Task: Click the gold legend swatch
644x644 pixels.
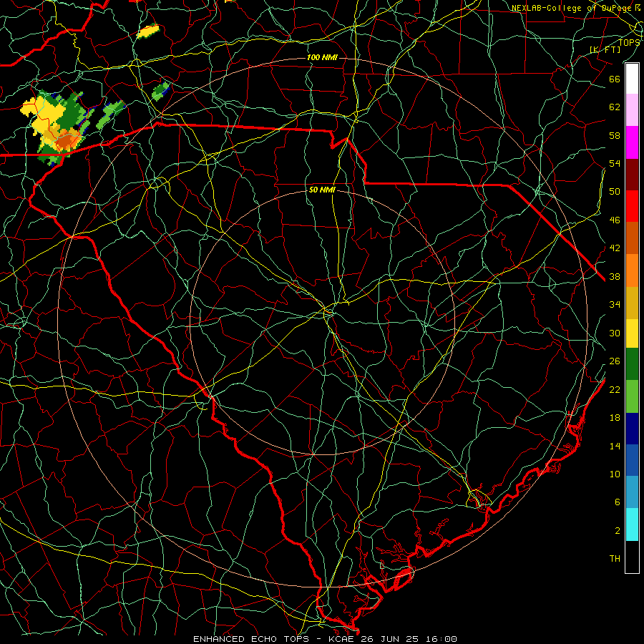Action: tap(632, 303)
